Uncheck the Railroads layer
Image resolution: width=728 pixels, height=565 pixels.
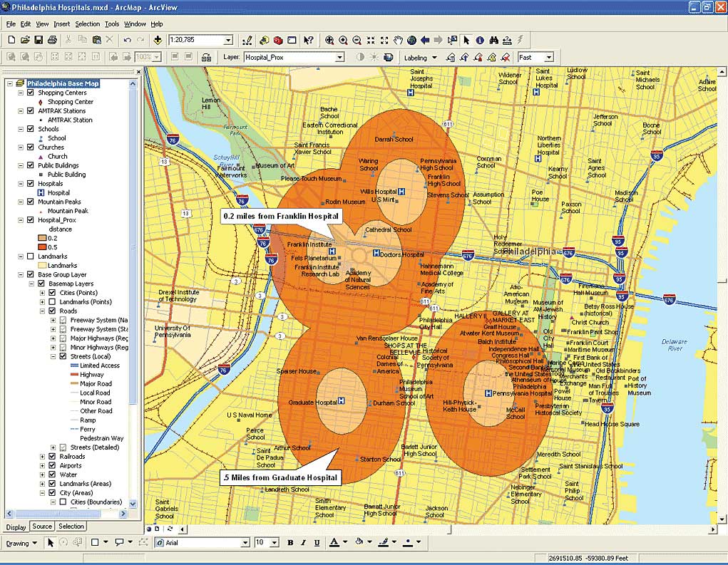[x=53, y=457]
